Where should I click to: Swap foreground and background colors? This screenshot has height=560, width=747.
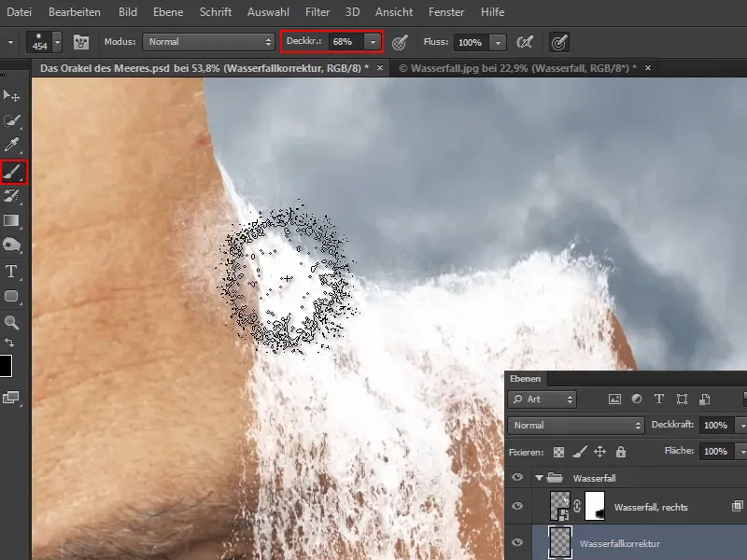9,343
